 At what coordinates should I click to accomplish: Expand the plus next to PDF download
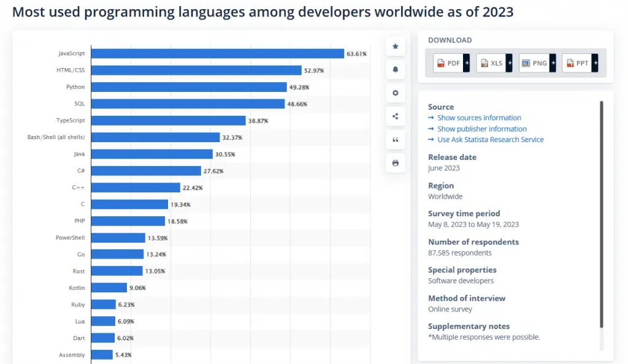(465, 63)
